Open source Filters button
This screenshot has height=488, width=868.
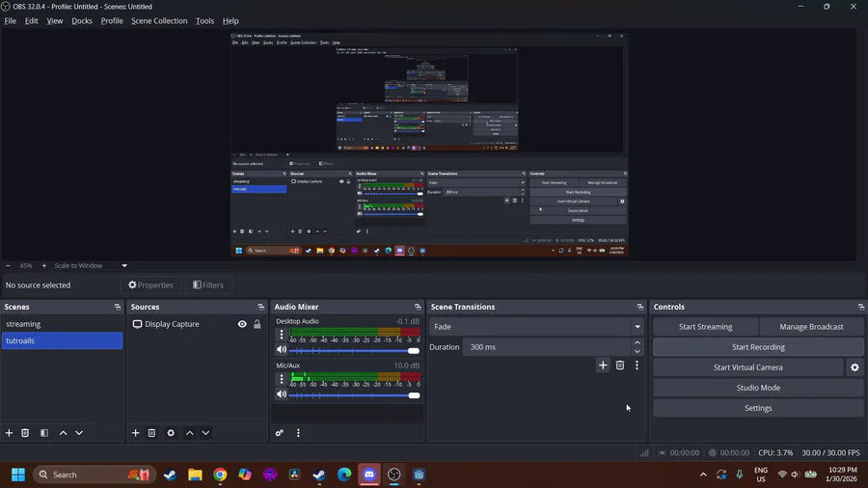pyautogui.click(x=208, y=285)
